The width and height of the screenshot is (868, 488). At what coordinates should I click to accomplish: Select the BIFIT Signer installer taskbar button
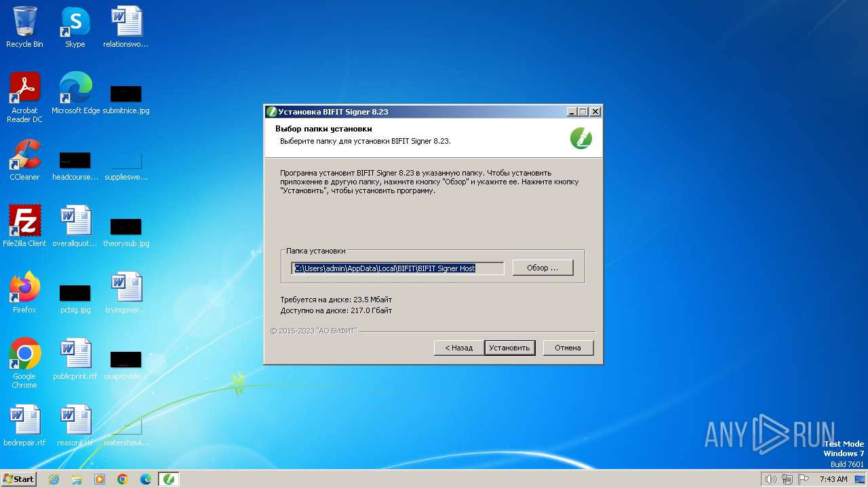pos(169,479)
